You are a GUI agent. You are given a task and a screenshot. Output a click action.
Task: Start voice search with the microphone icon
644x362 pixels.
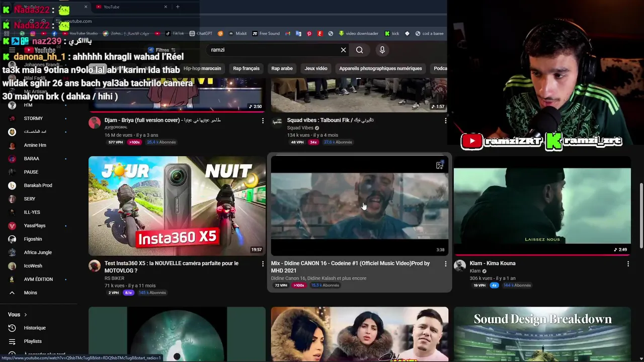pyautogui.click(x=382, y=50)
